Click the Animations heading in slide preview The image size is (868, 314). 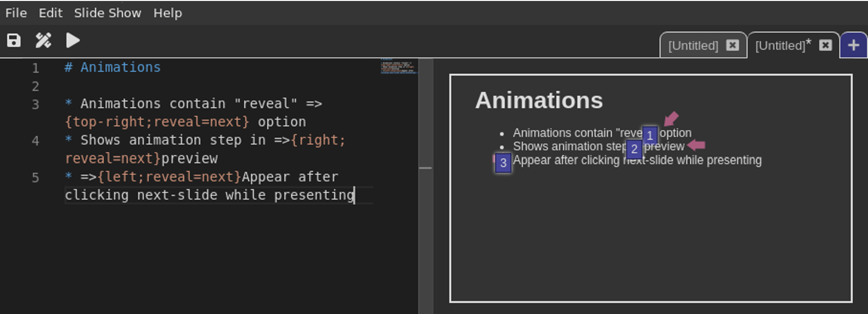[x=539, y=100]
